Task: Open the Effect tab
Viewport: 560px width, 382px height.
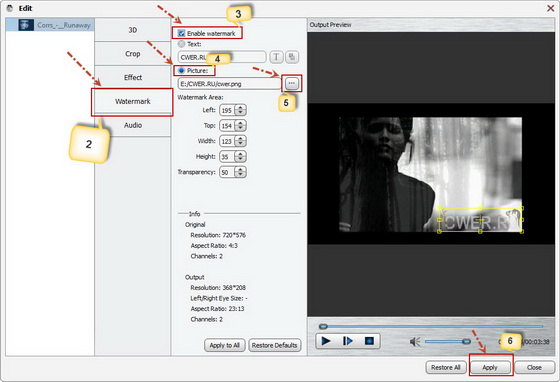Action: 132,77
